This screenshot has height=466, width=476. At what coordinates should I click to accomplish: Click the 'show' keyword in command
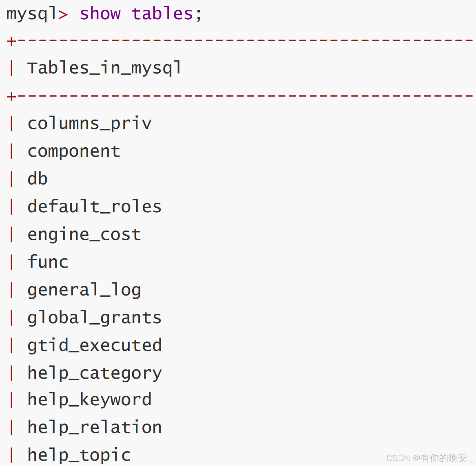click(100, 13)
